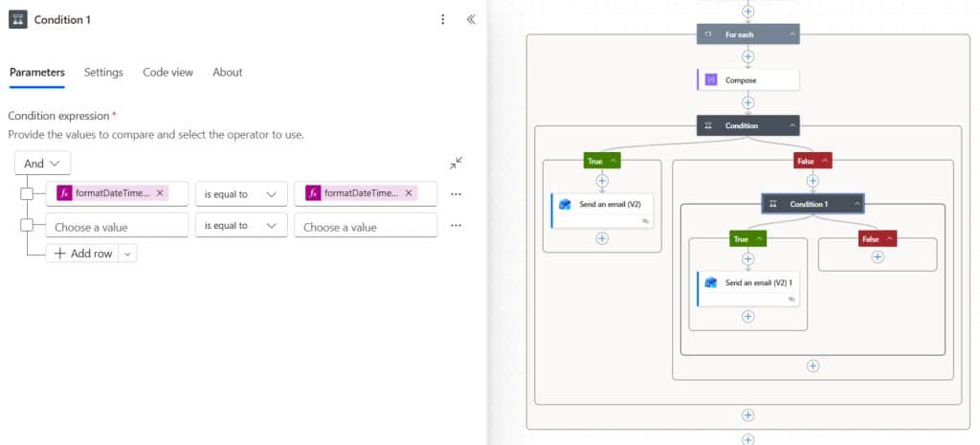Click the Send an email (V2) 1 Outlook icon
The width and height of the screenshot is (980, 445).
711,282
